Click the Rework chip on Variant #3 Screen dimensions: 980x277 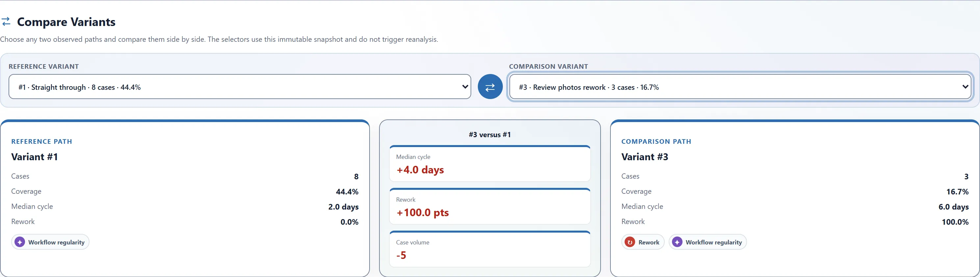pos(643,242)
